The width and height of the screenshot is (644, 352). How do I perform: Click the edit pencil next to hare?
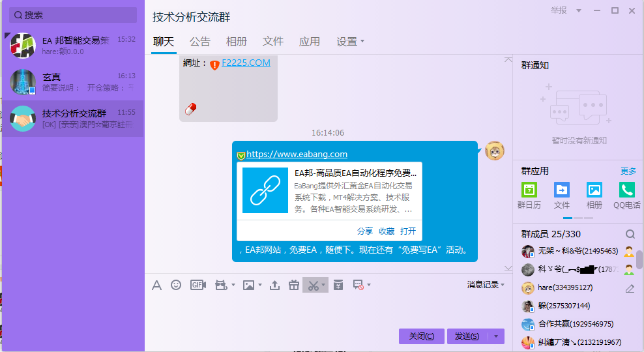pos(630,289)
